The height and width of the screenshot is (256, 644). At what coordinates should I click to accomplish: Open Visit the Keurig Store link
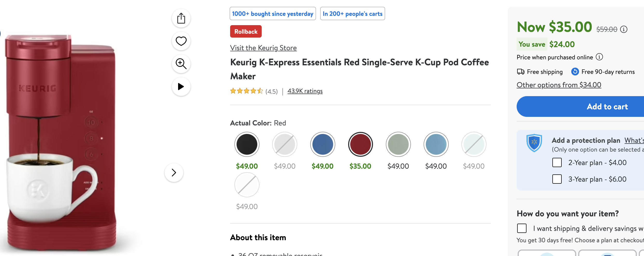[264, 48]
